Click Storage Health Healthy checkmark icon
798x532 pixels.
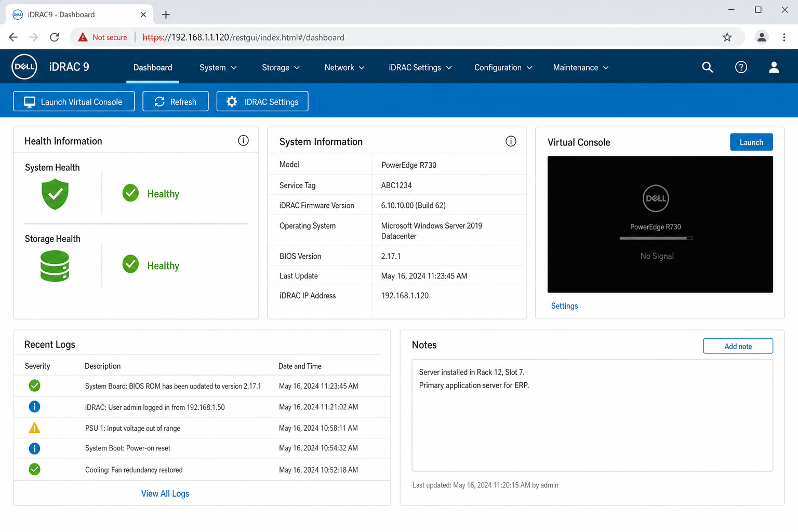(130, 264)
